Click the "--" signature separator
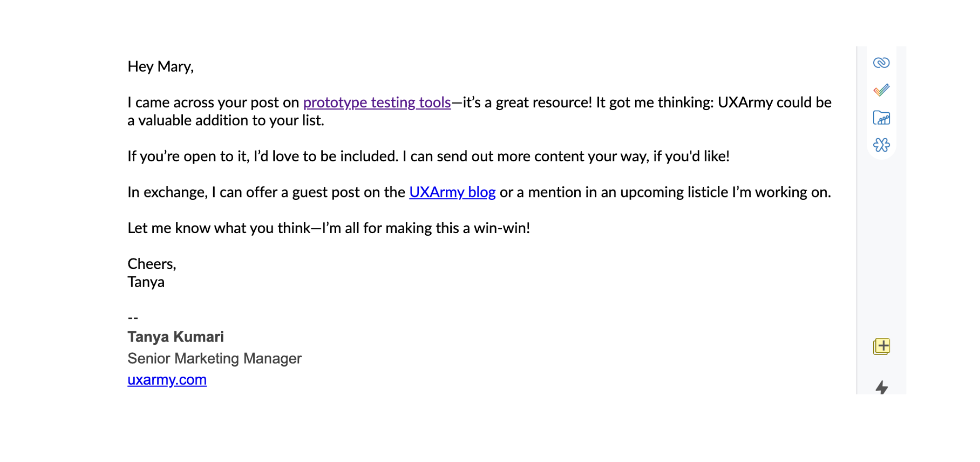The height and width of the screenshot is (462, 980). pyautogui.click(x=133, y=317)
